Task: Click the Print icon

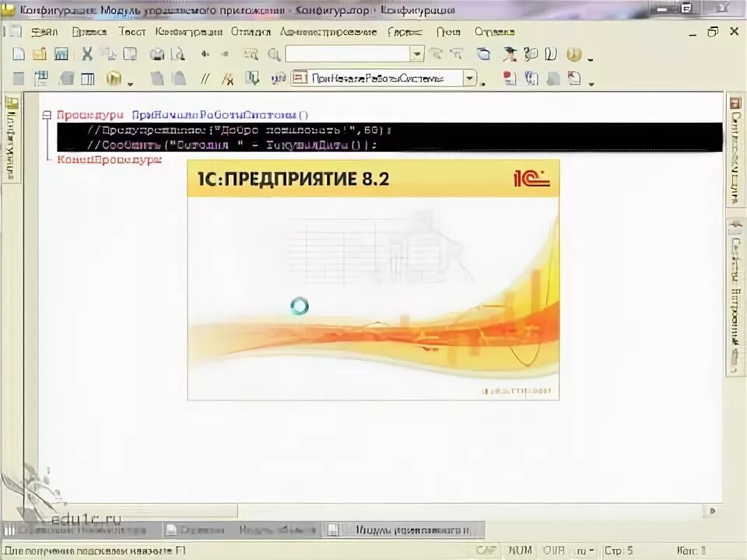Action: click(157, 54)
